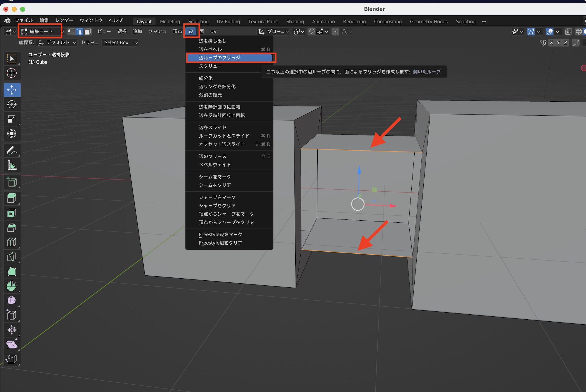This screenshot has width=586, height=392.
Task: Toggle X-axis mirror editing
Action: click(551, 42)
